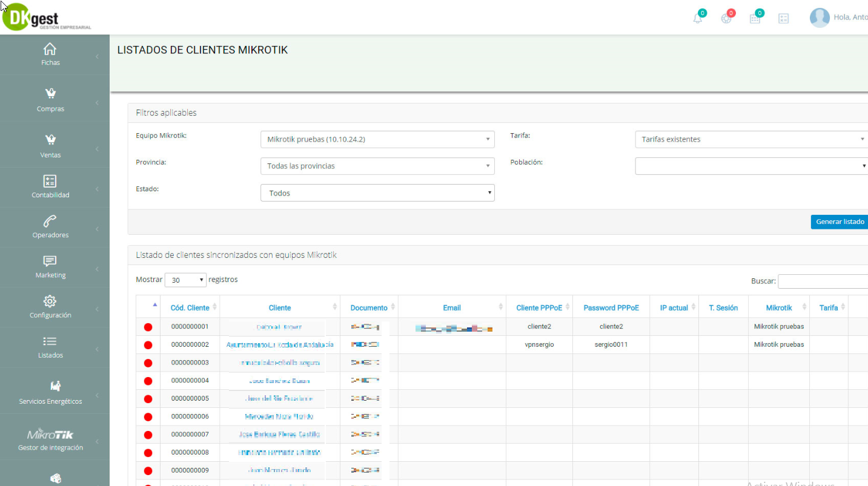Click the Listados list icon

click(x=50, y=341)
